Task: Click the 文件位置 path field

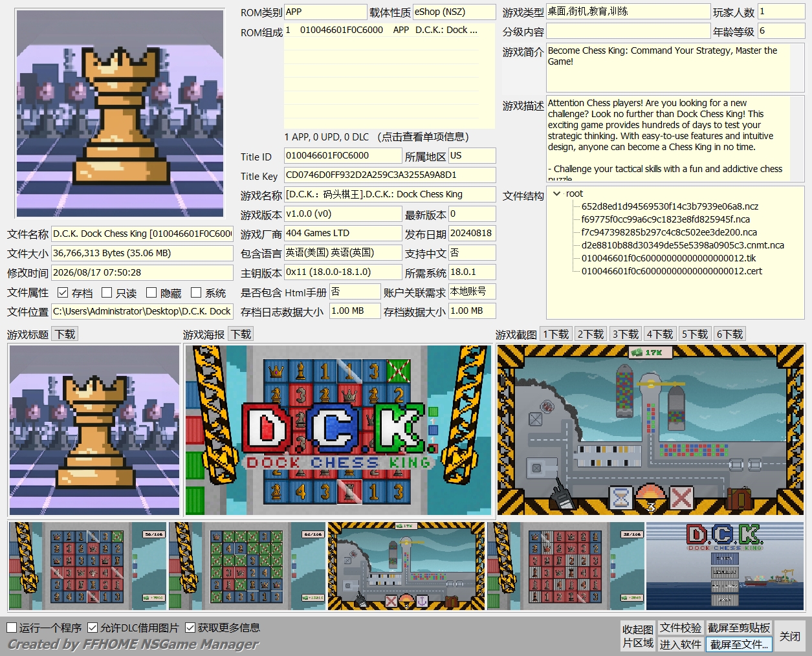Action: pos(142,312)
